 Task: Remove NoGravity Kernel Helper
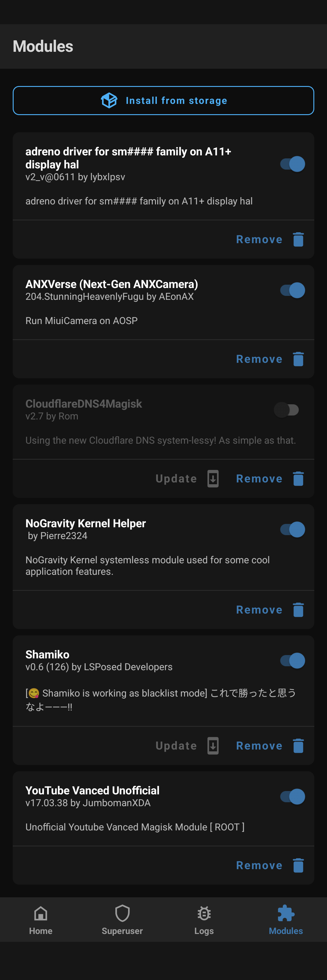pos(259,609)
